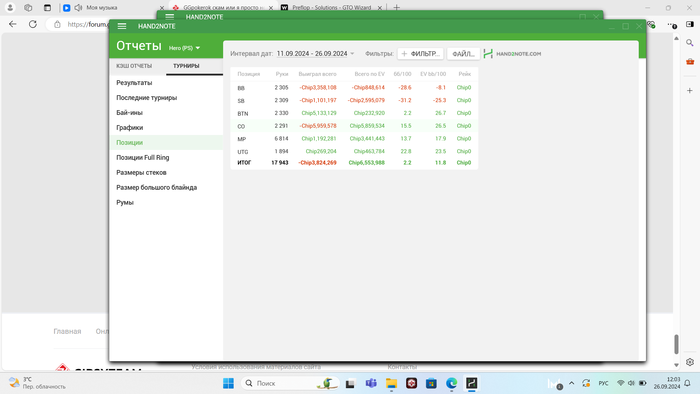Image resolution: width=700 pixels, height=394 pixels.
Task: Add a filter with ФИЛЬТР button
Action: pyautogui.click(x=421, y=54)
